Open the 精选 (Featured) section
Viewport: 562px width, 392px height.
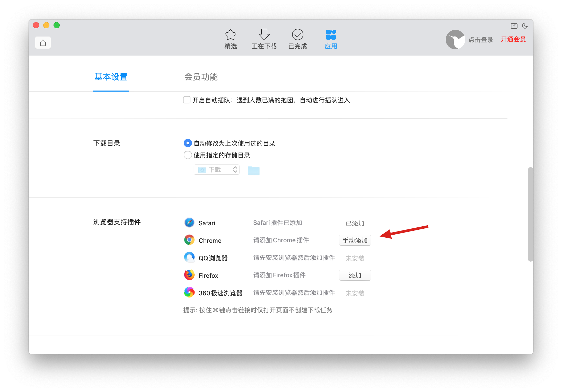231,39
